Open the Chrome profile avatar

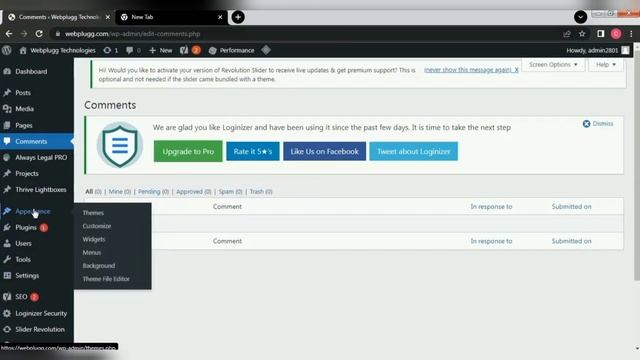(616, 34)
